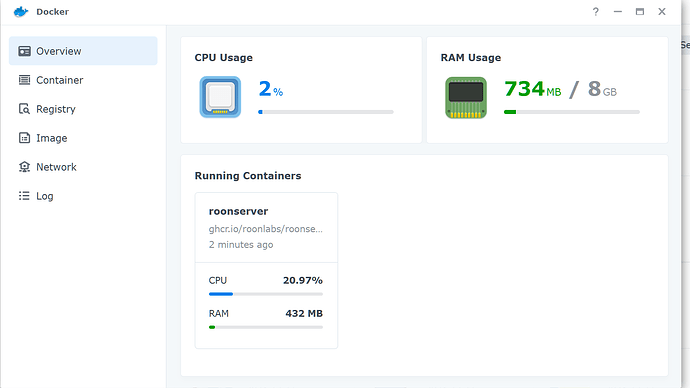Click the Docker window title text
The height and width of the screenshot is (388, 690).
click(x=52, y=12)
